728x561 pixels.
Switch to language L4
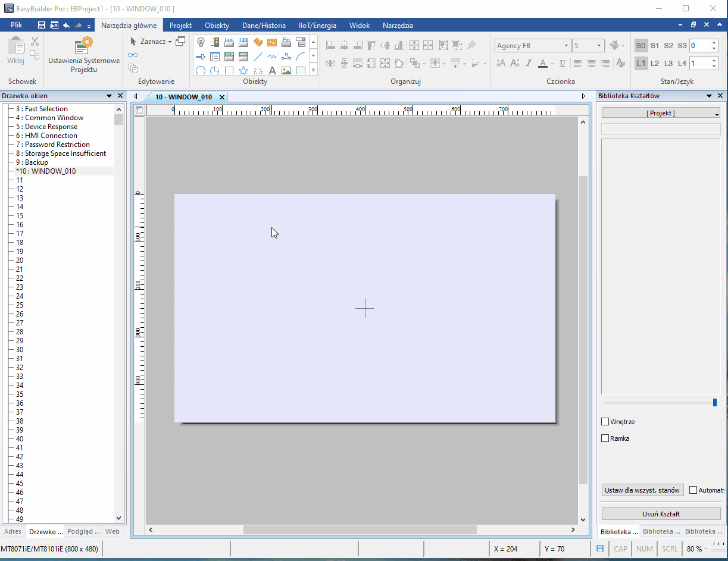pos(682,63)
